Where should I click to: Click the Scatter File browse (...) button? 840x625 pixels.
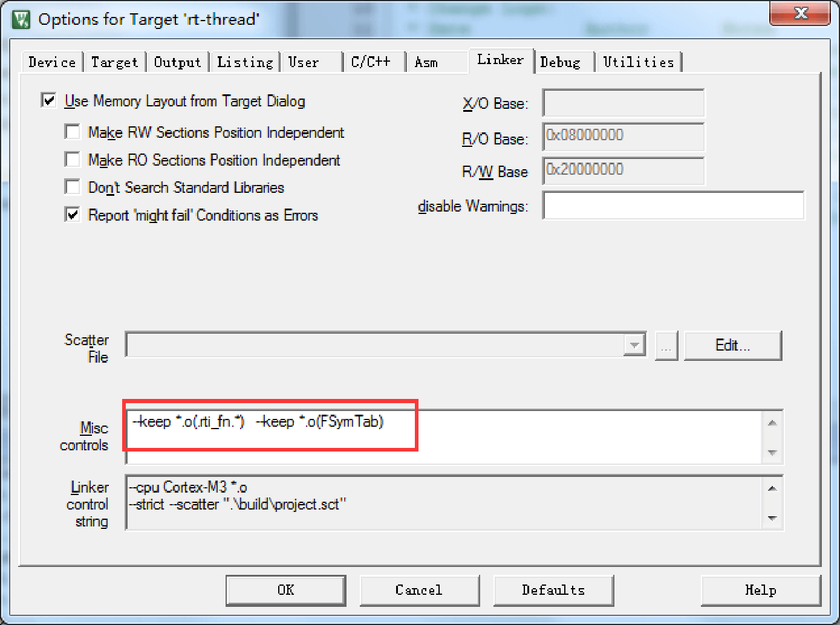pos(666,346)
